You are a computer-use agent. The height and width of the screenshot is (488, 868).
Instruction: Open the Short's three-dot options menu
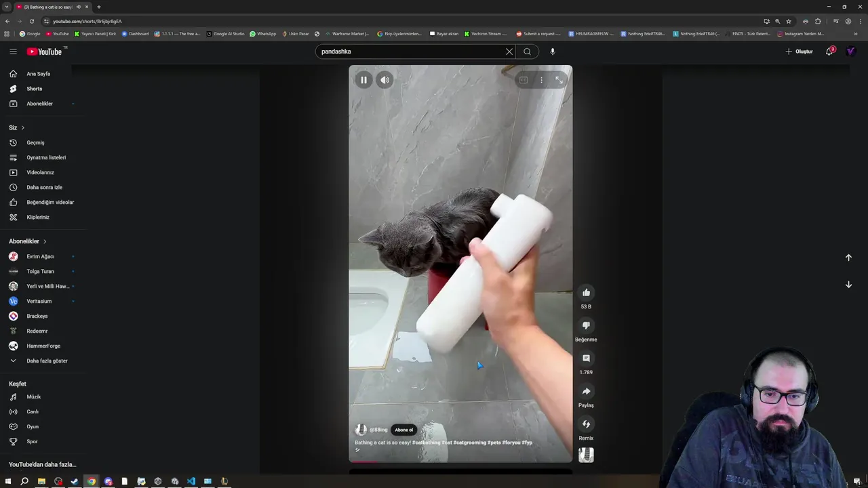point(541,80)
